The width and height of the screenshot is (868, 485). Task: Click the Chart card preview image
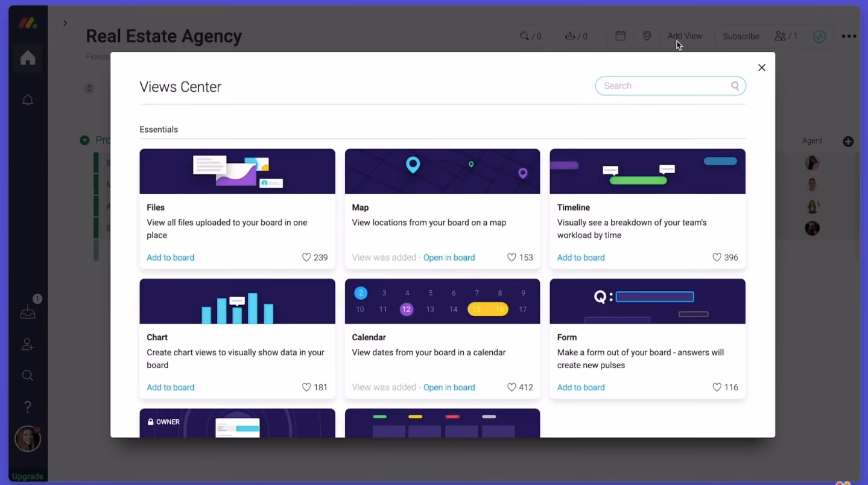pos(237,301)
